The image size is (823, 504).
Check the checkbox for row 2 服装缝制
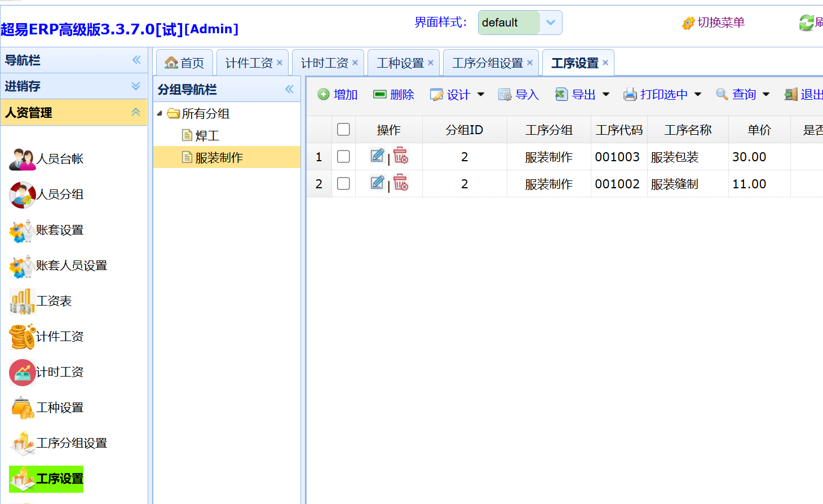tap(343, 184)
